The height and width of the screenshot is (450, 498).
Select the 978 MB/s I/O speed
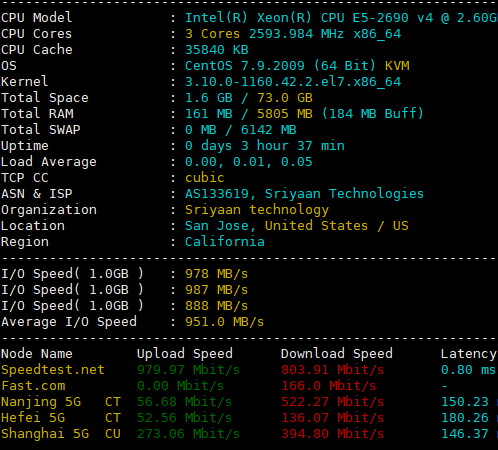(x=217, y=274)
